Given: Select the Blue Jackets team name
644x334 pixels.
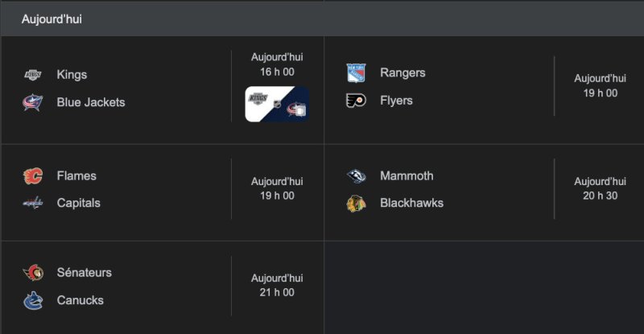Looking at the screenshot, I should coord(91,102).
